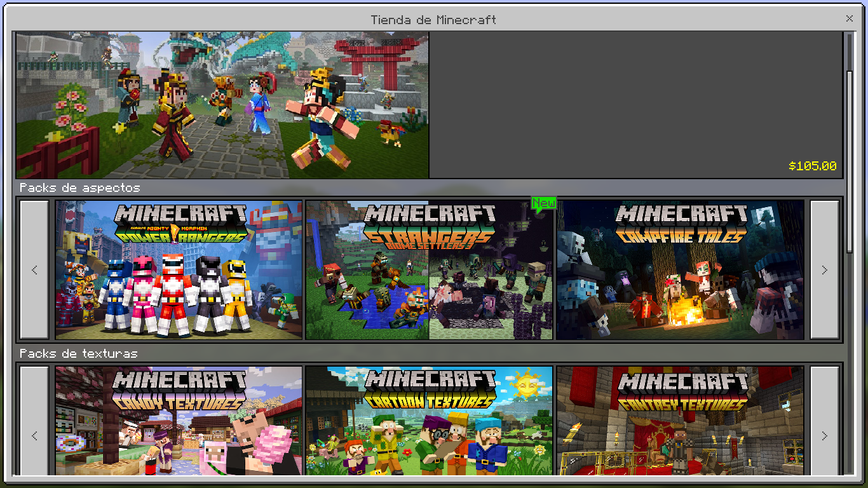Go to next packs in Packs de texturas
The height and width of the screenshot is (488, 868).
tap(825, 421)
